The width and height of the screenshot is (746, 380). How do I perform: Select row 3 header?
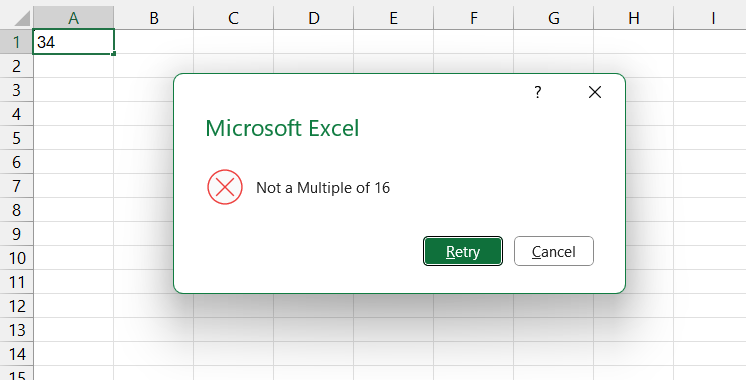(17, 90)
